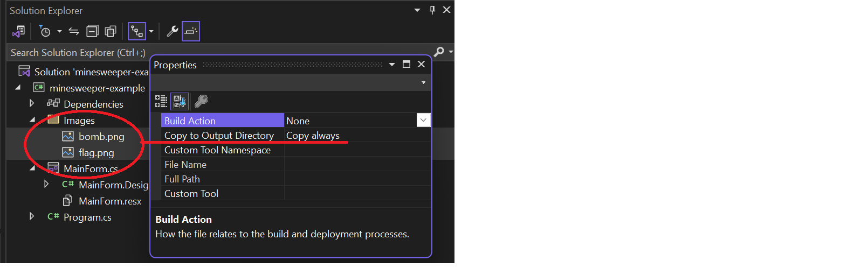This screenshot has width=868, height=275.
Task: Close the Solution Explorer panel
Action: coord(447,10)
